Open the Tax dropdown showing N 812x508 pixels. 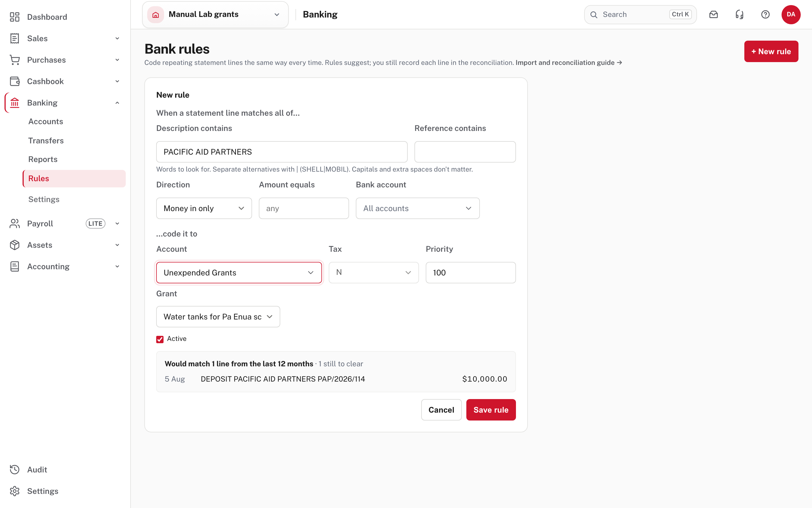[x=374, y=272]
